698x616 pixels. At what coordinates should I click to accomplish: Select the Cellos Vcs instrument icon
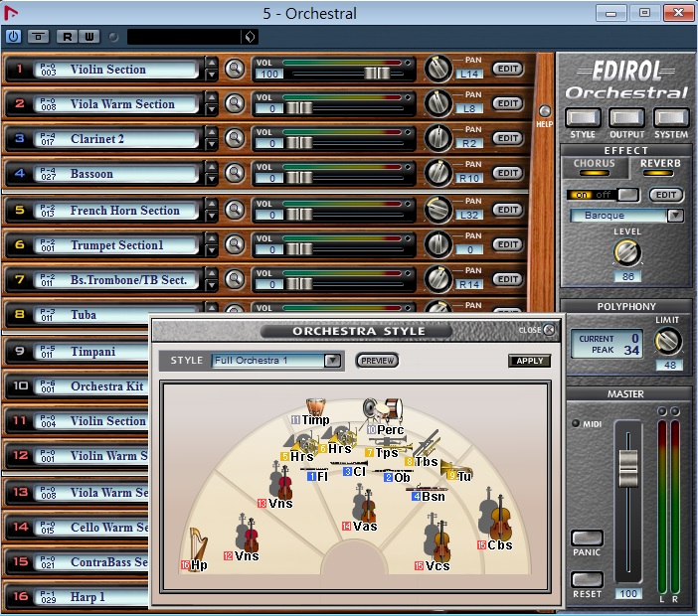click(x=437, y=538)
